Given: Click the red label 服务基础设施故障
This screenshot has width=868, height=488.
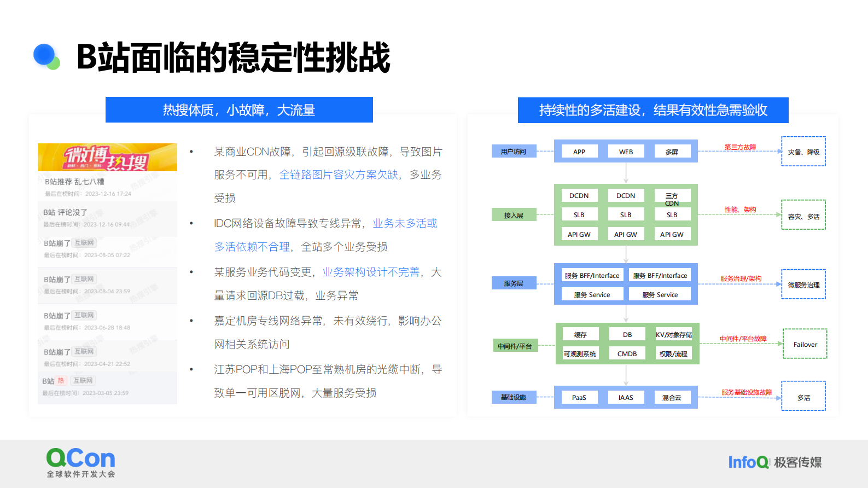Looking at the screenshot, I should point(747,392).
